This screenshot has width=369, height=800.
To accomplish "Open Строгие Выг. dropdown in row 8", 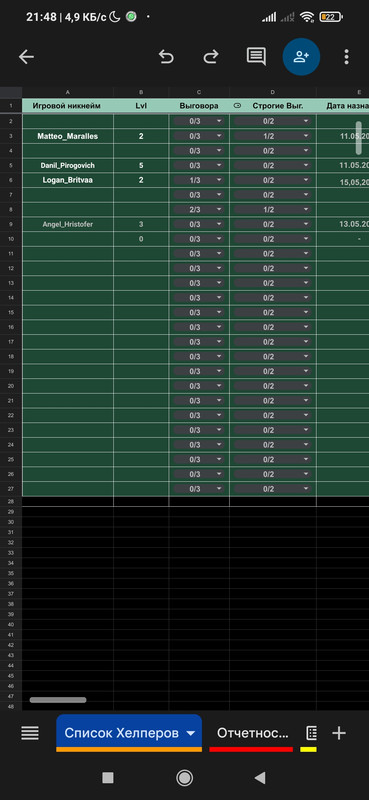I will tap(273, 210).
